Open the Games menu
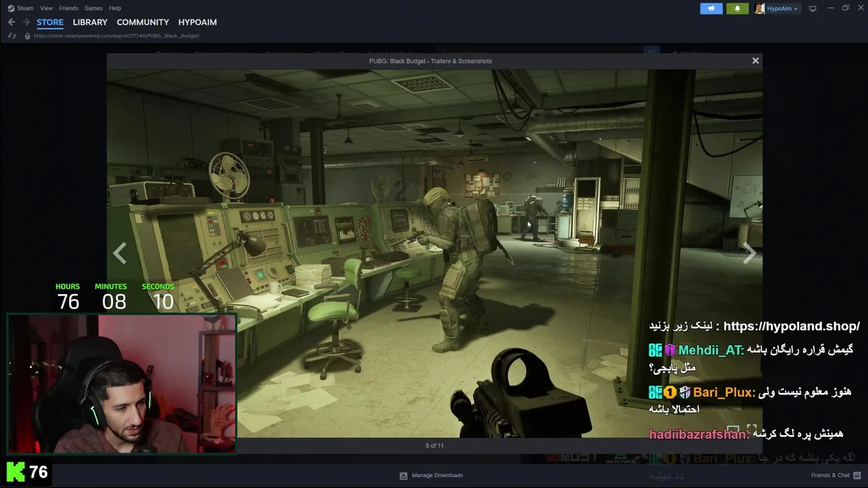The height and width of the screenshot is (488, 868). pos(94,8)
